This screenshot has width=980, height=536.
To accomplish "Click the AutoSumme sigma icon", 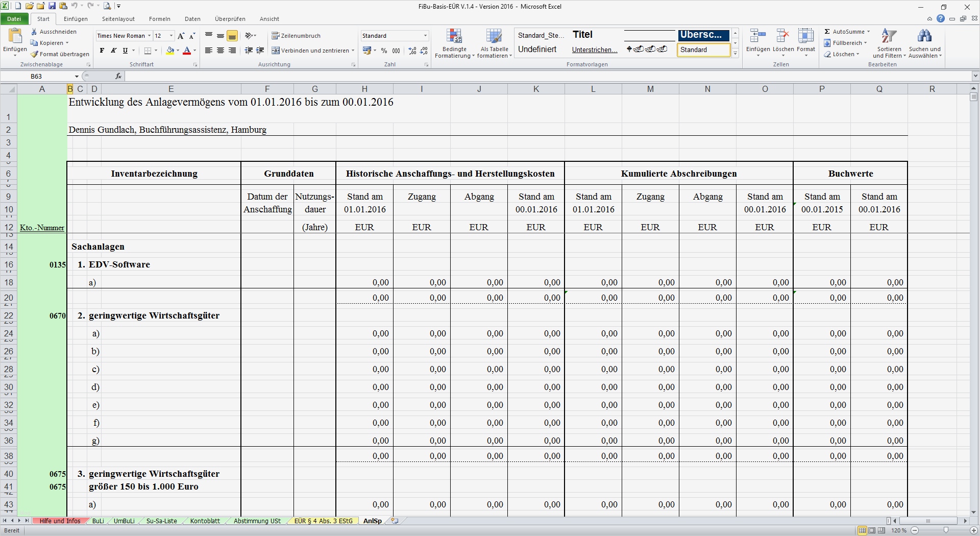I will pos(827,32).
